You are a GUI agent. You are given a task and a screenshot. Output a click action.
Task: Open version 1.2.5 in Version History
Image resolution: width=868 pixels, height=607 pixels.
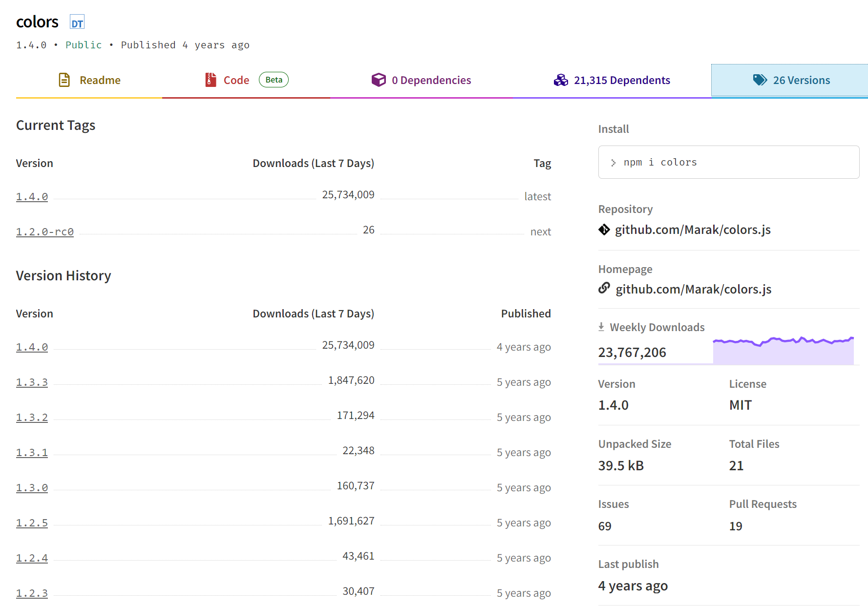(x=31, y=523)
